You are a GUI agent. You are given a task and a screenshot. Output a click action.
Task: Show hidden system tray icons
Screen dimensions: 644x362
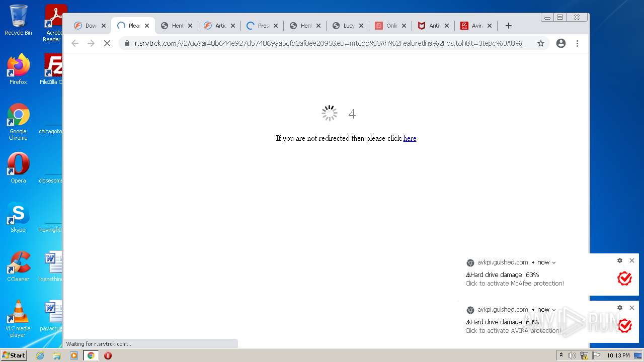click(561, 355)
